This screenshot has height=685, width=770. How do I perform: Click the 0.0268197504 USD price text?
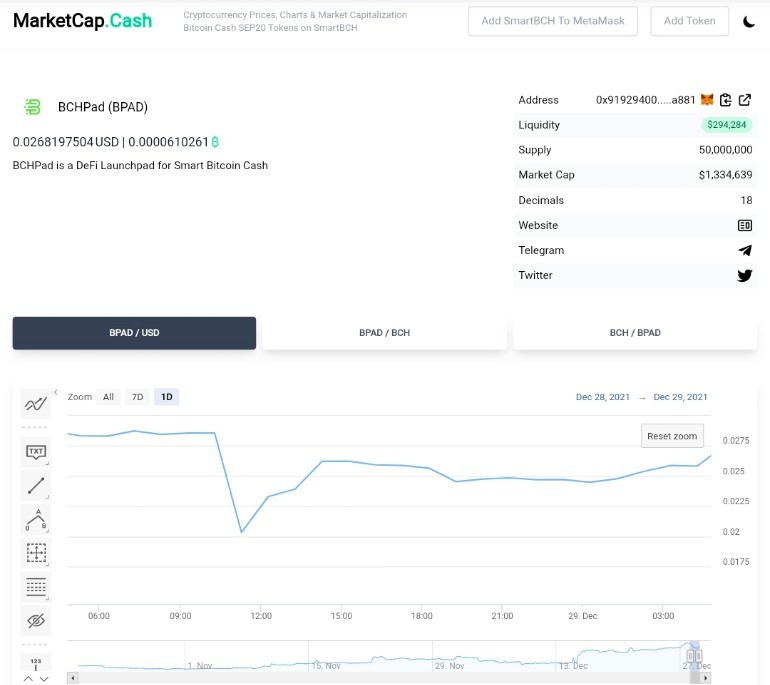click(x=66, y=142)
